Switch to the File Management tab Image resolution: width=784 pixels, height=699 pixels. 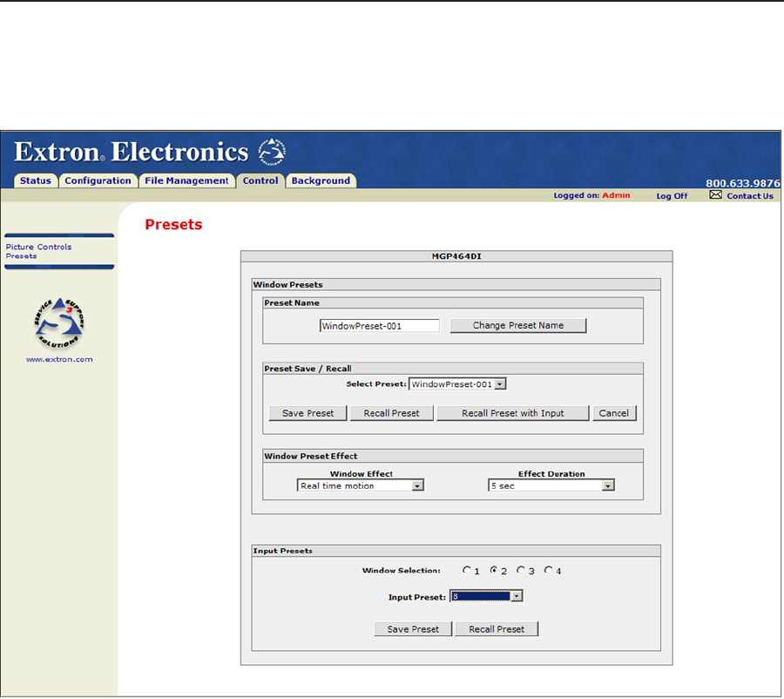[186, 180]
